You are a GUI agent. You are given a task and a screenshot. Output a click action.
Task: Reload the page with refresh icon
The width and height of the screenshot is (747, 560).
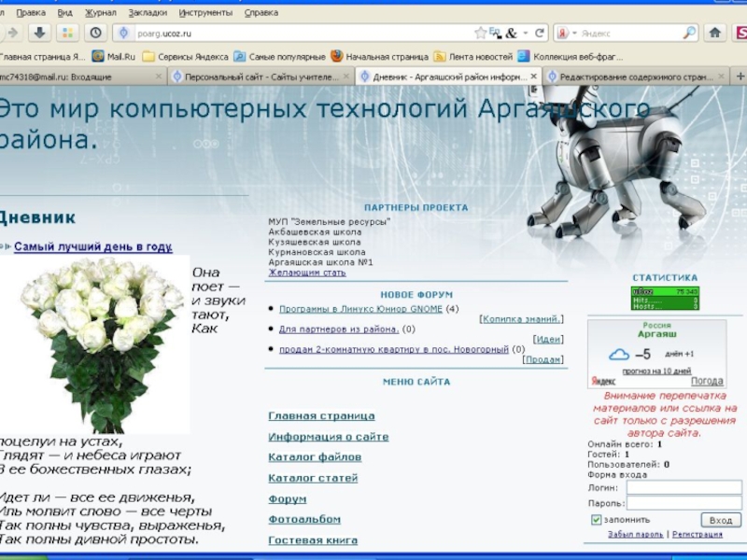coord(540,33)
